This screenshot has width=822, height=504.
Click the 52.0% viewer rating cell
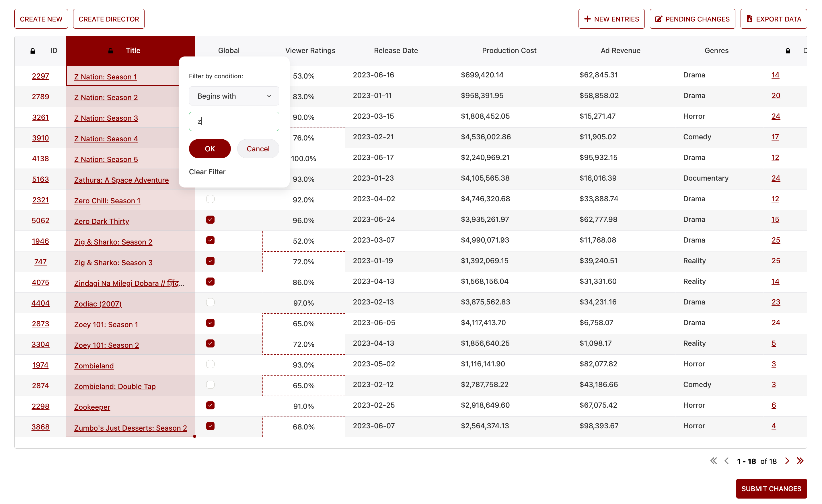pyautogui.click(x=303, y=241)
